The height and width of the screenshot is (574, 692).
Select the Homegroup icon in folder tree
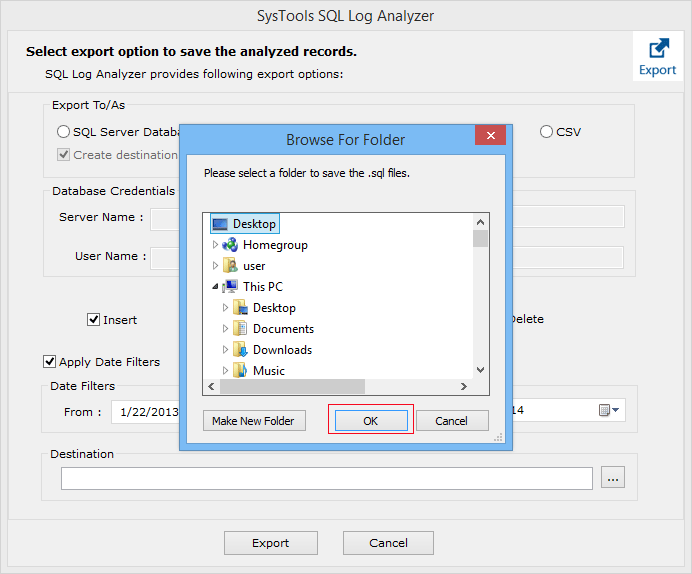point(230,245)
